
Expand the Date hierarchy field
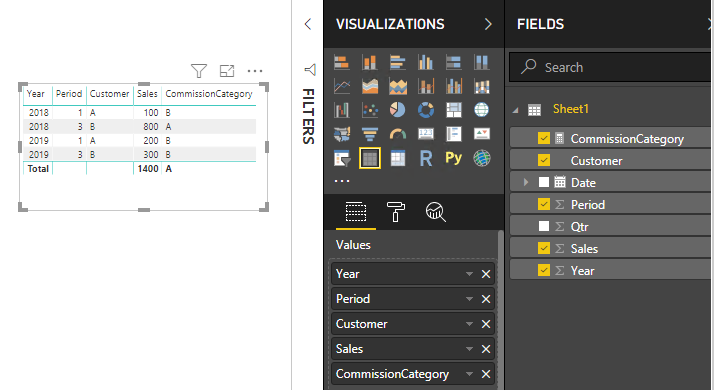(526, 182)
